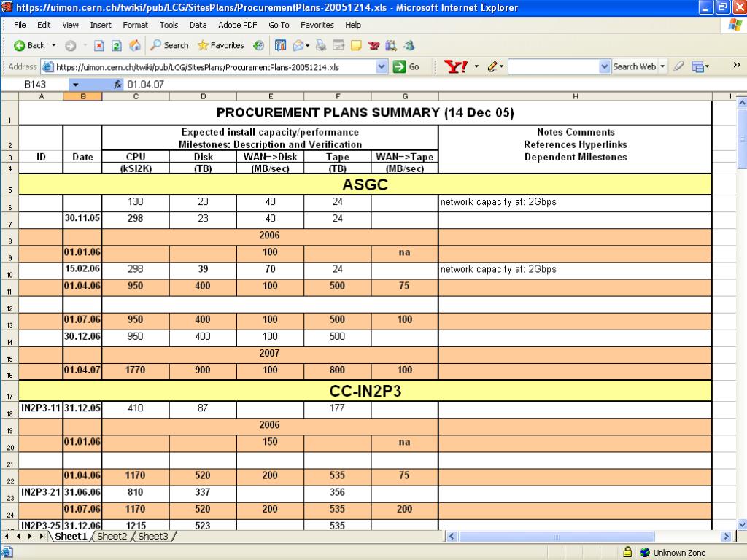Expand the Yahoo search box dropdown
Viewport: 747px width, 560px height.
coord(605,66)
